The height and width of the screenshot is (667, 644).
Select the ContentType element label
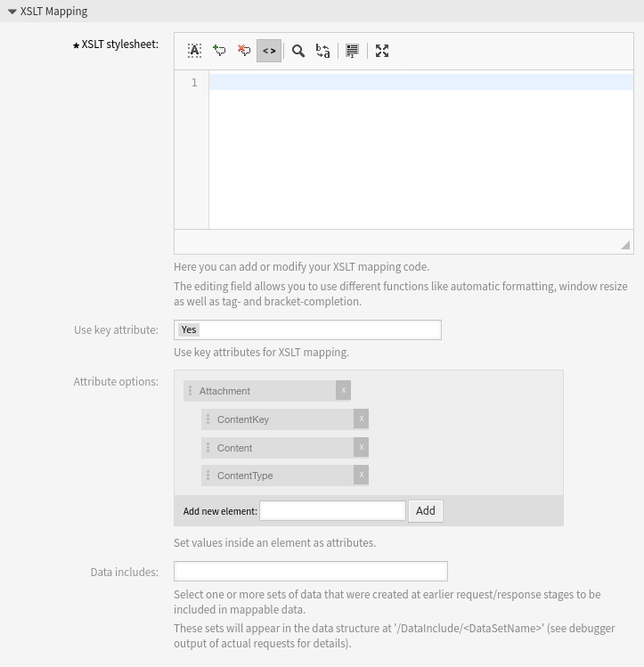click(x=245, y=476)
